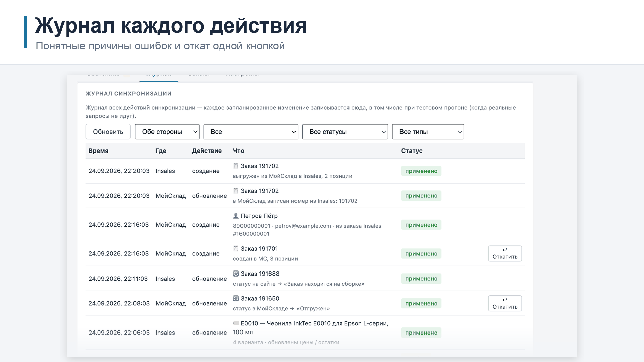
Task: Click timestamp 24.09.2026, 22:08:03
Action: tap(119, 303)
